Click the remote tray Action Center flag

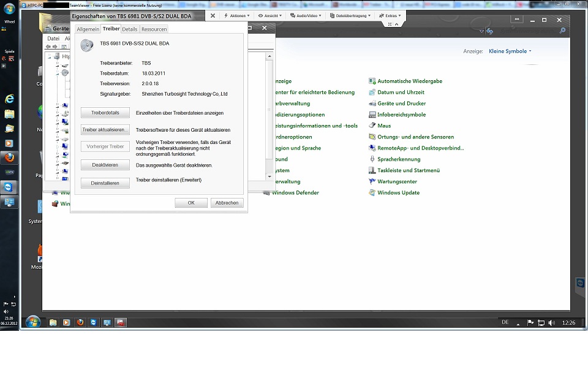530,323
